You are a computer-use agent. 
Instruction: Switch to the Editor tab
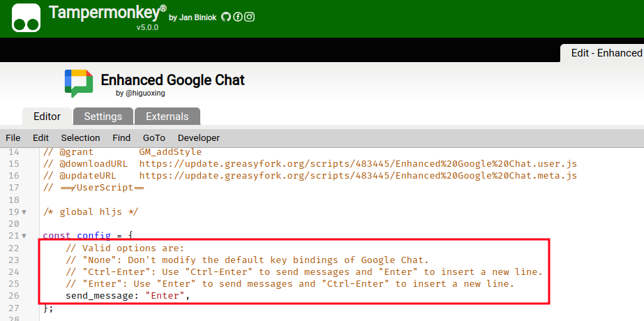[x=47, y=117]
